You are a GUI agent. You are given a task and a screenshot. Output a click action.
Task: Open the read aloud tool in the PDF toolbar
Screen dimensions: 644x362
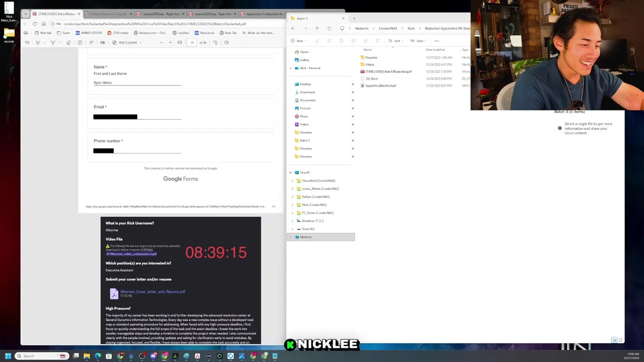pos(91,42)
